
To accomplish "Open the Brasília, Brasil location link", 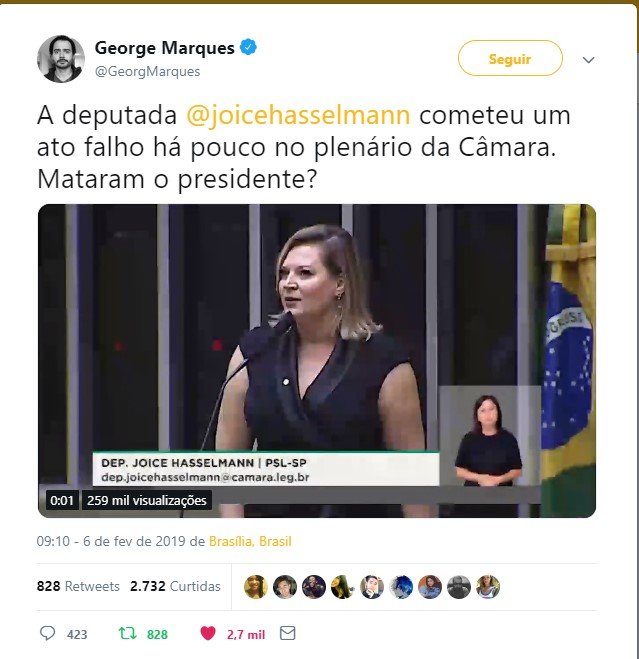I will [250, 541].
